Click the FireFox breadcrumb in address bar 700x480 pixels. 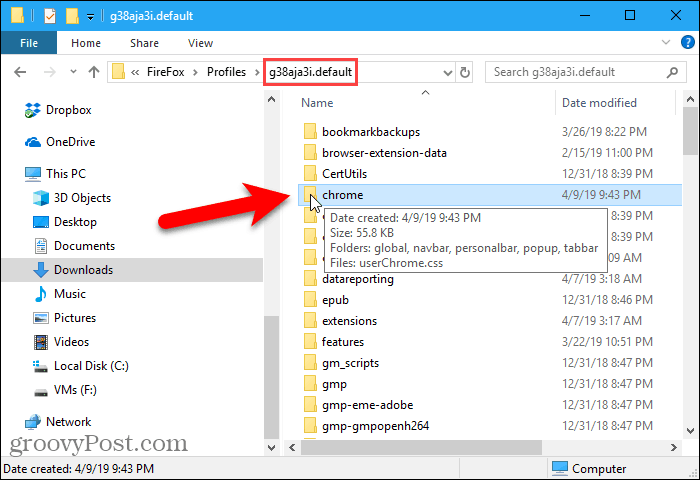165,72
